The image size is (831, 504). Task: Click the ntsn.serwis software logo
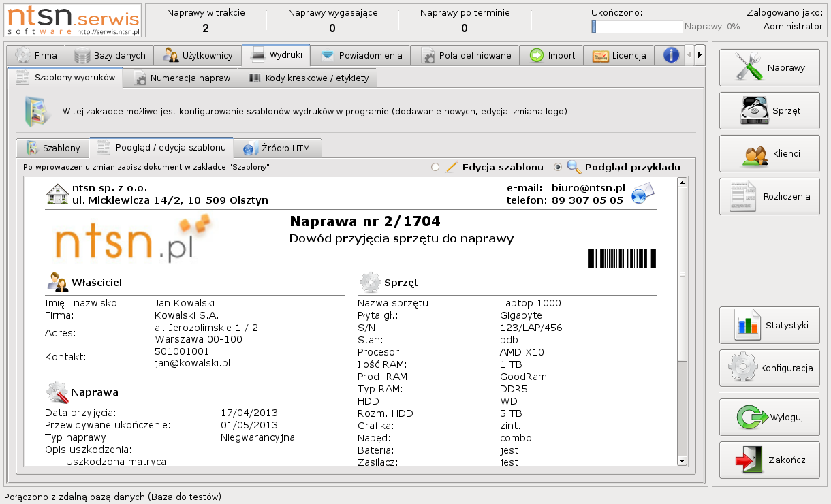[74, 20]
